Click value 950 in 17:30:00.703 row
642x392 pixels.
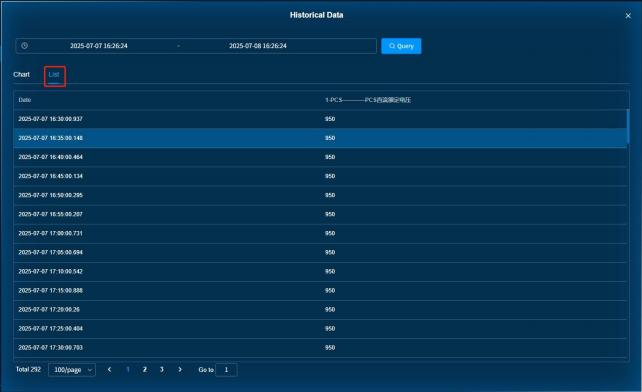pyautogui.click(x=330, y=347)
